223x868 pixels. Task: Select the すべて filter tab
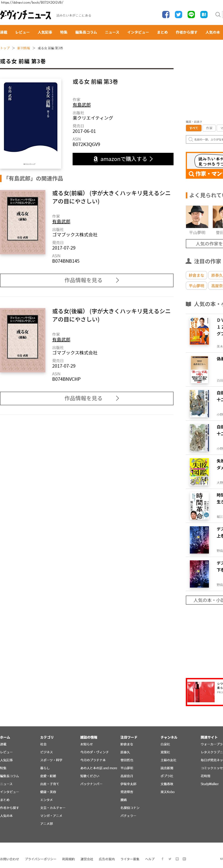pyautogui.click(x=194, y=128)
